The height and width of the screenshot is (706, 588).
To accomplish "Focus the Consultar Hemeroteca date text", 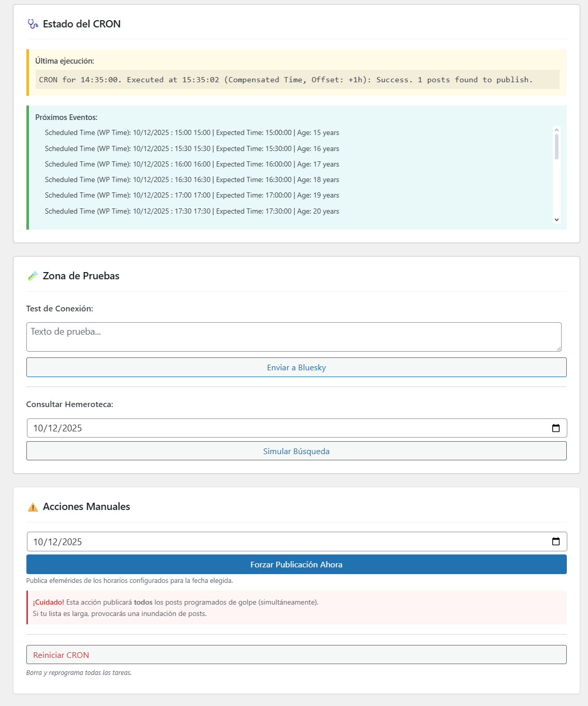I will (57, 428).
